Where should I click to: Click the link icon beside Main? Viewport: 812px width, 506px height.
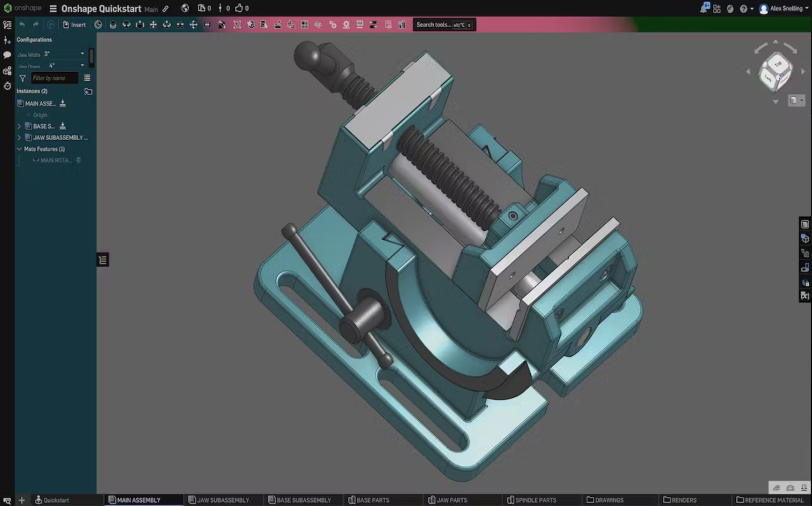(x=166, y=9)
